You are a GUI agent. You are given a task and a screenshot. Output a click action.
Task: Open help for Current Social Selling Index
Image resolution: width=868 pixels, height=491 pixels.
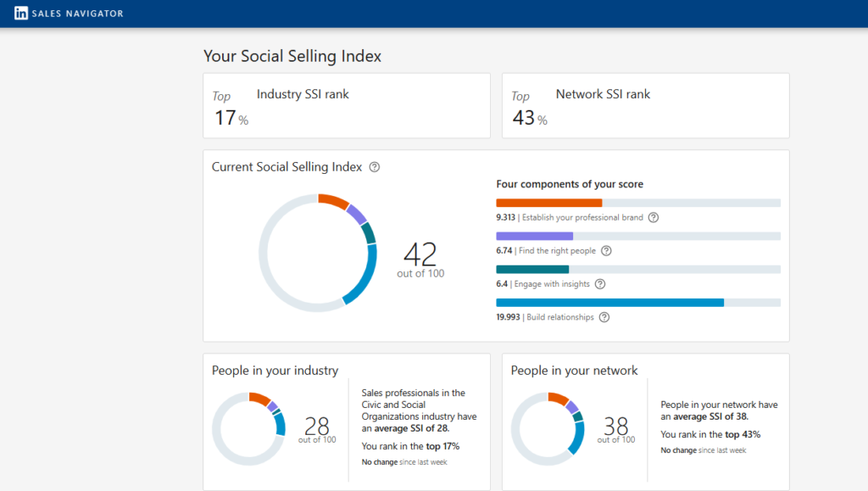(x=375, y=167)
